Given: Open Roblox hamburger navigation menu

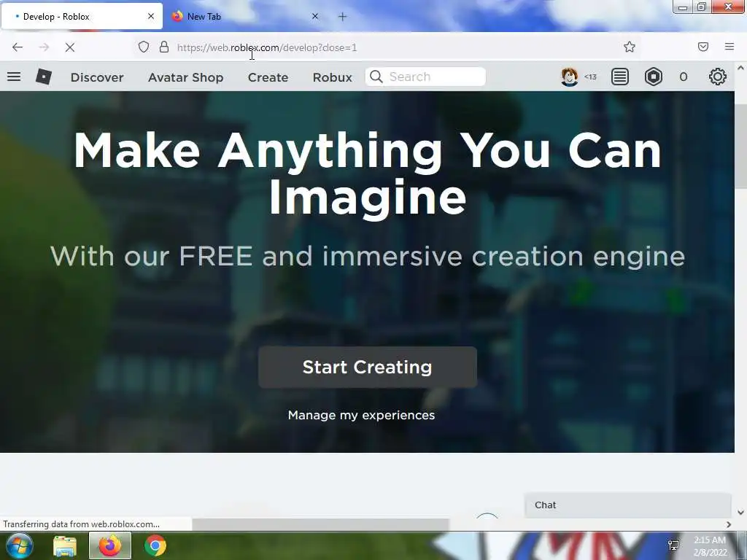Looking at the screenshot, I should (x=14, y=77).
